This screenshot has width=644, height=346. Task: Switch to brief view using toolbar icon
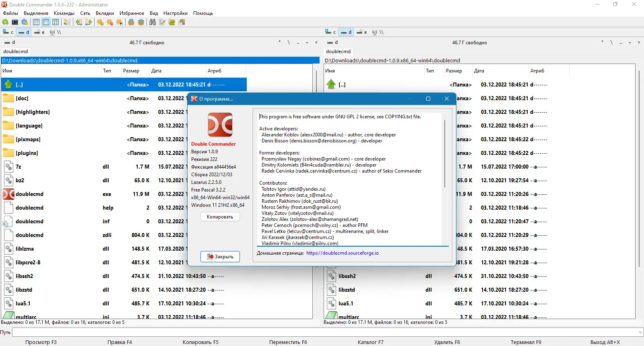point(36,22)
